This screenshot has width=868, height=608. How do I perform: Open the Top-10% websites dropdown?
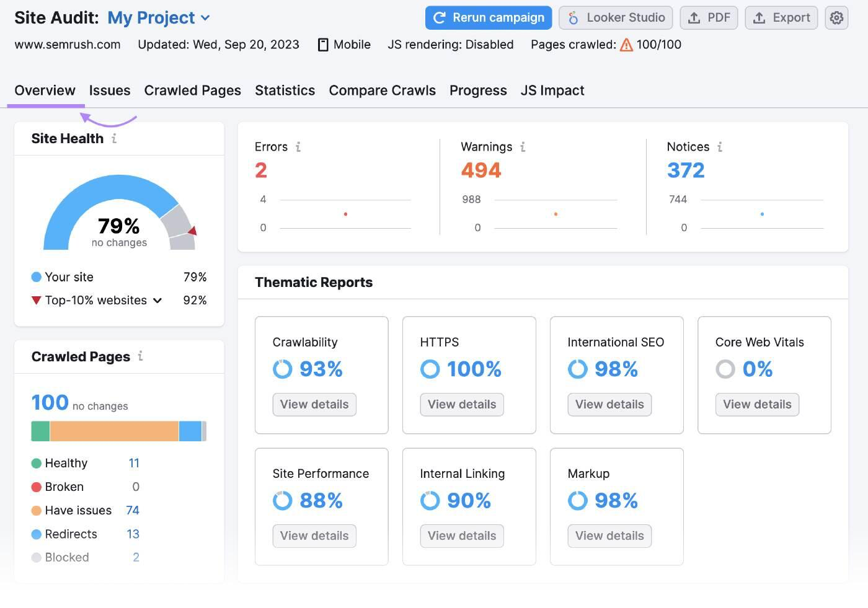tap(157, 301)
